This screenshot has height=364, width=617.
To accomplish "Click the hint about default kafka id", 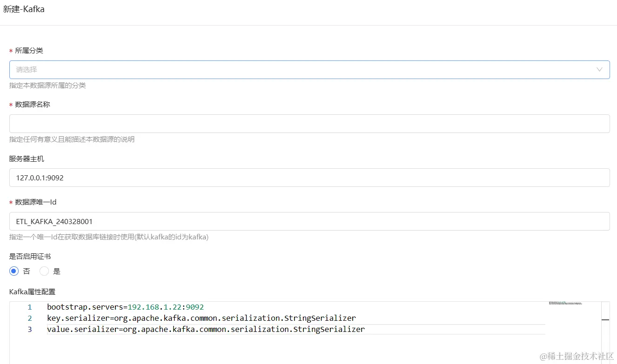I will (x=109, y=237).
